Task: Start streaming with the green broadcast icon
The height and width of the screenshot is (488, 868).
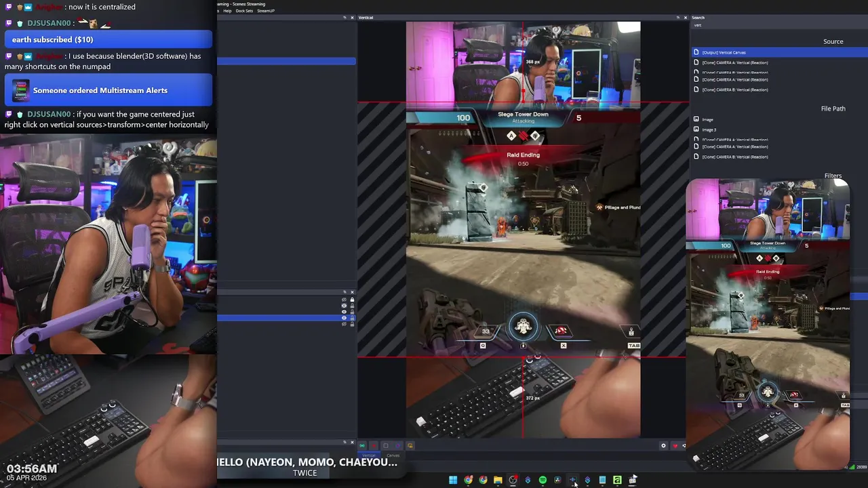Action: [363, 445]
